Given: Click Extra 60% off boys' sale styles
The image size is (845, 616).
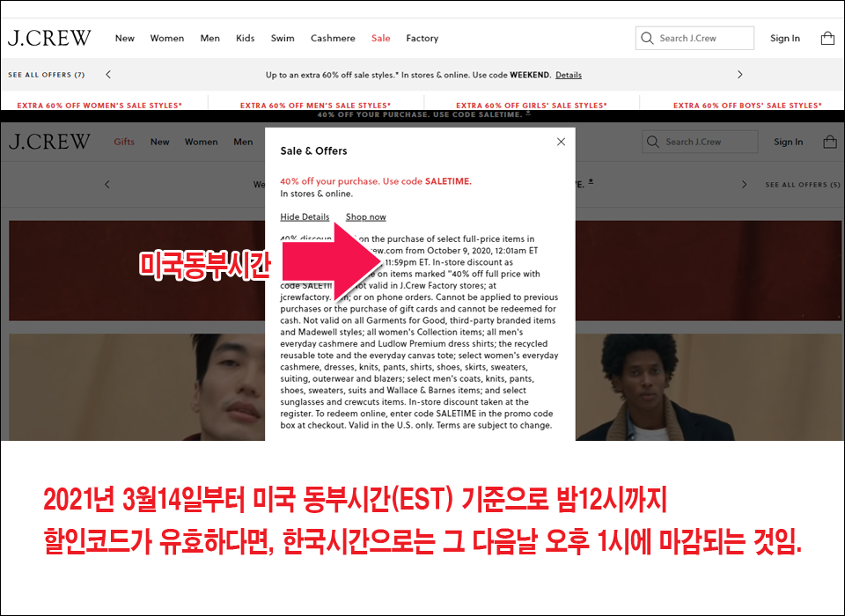Looking at the screenshot, I should [747, 105].
